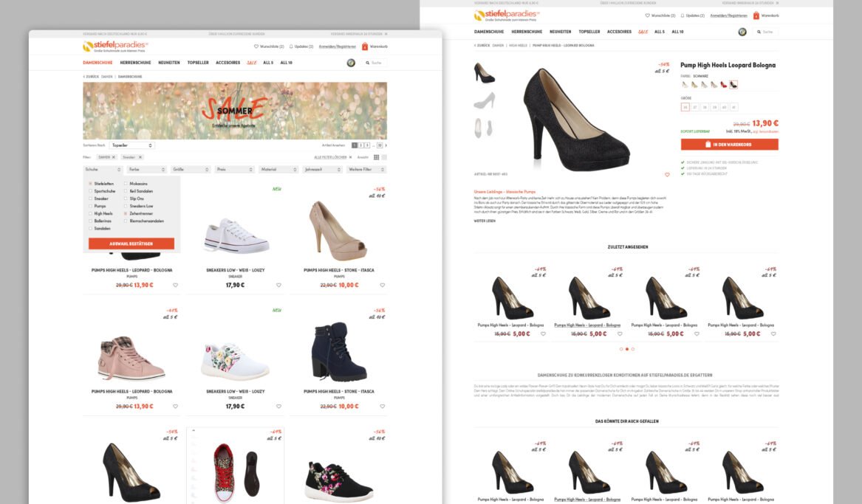The width and height of the screenshot is (862, 504).
Task: Click heart icon below main product image
Action: coord(667,175)
